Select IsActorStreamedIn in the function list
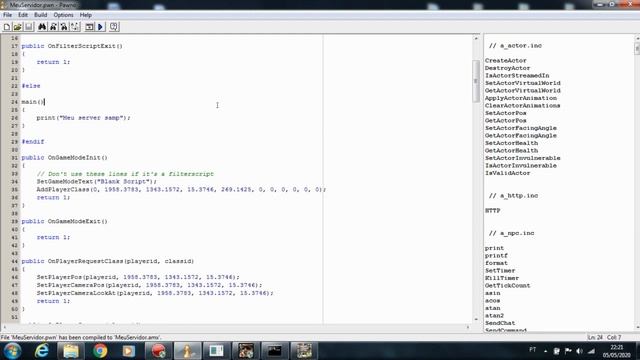This screenshot has width=640, height=360. click(517, 76)
